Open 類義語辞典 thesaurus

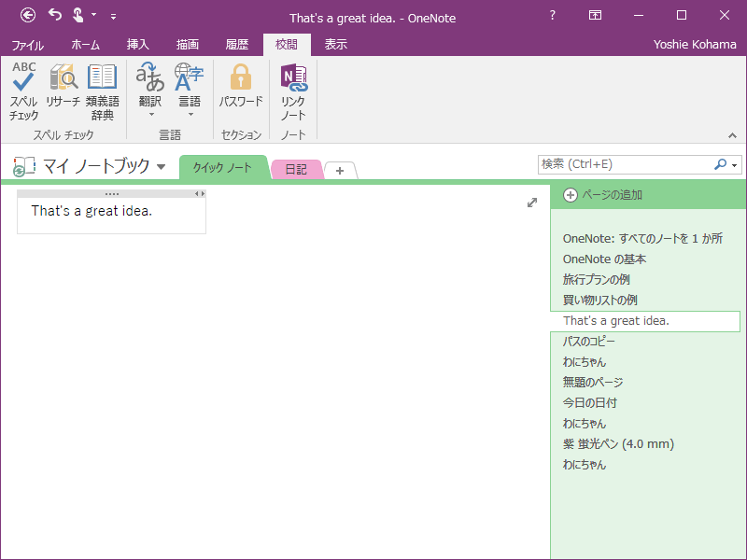(x=103, y=91)
